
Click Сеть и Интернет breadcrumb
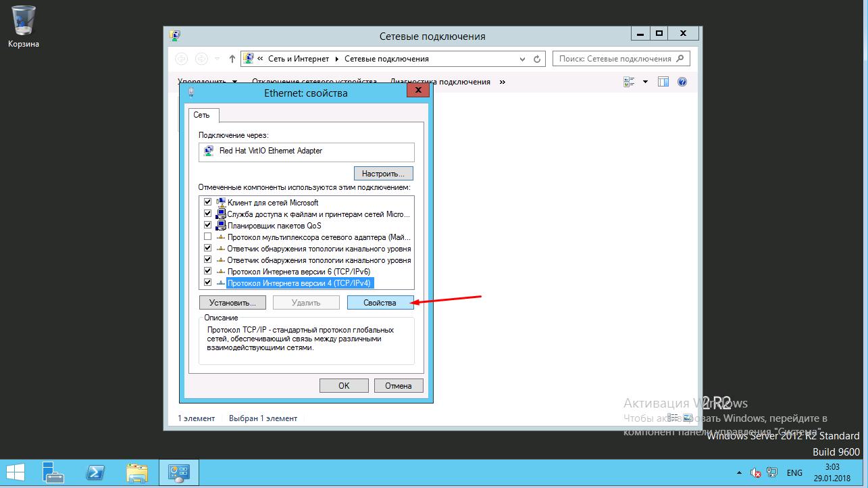[299, 59]
